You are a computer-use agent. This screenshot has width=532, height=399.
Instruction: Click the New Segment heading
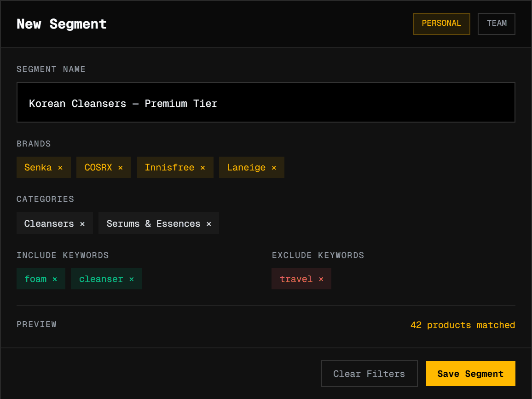[62, 24]
